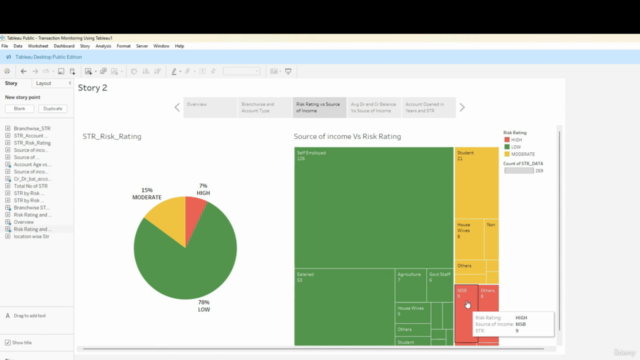
Task: Click the Show/Hide Cards toolbar icon
Action: [x=274, y=71]
